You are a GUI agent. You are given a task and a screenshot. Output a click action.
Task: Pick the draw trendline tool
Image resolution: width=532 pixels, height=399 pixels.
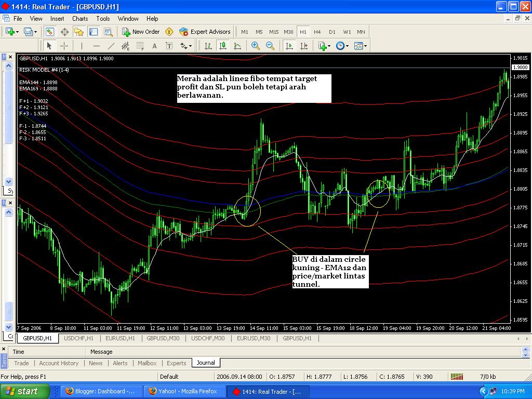point(111,46)
